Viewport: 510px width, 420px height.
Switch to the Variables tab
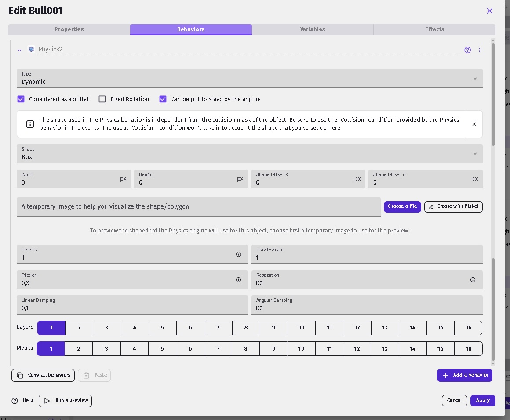coord(313,29)
